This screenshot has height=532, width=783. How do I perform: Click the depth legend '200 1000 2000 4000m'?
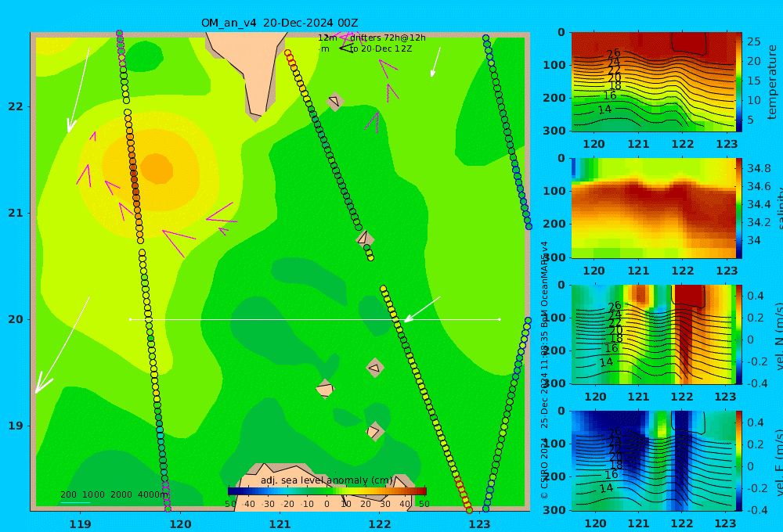[114, 494]
